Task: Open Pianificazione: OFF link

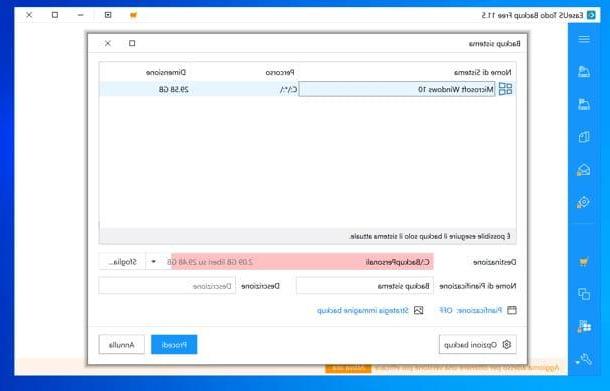Action: 471,310
